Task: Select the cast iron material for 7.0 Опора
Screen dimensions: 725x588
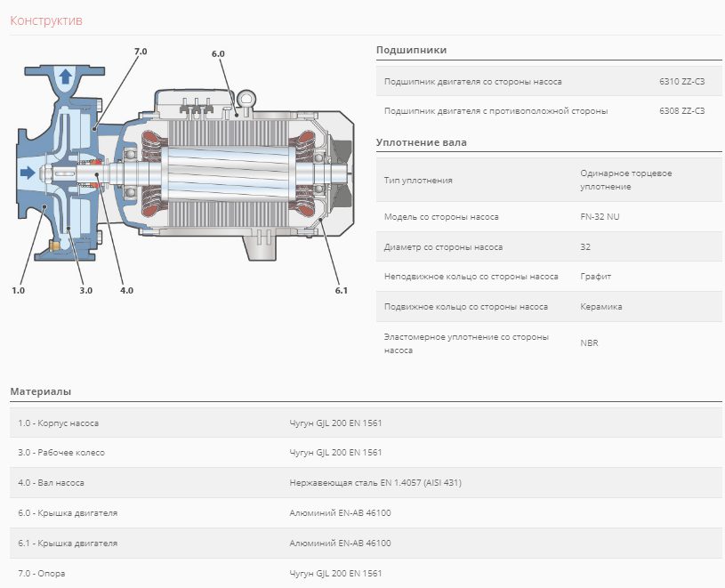Action: pyautogui.click(x=335, y=573)
